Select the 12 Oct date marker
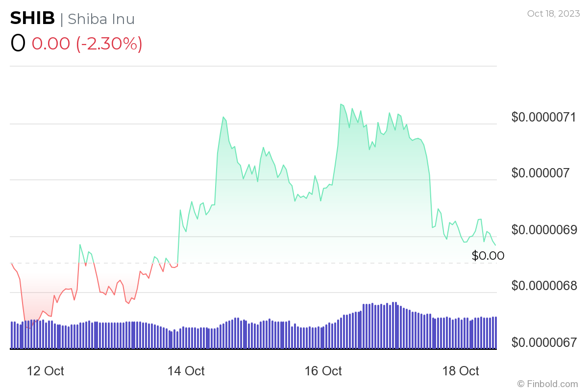This screenshot has height=392, width=588. (x=46, y=371)
